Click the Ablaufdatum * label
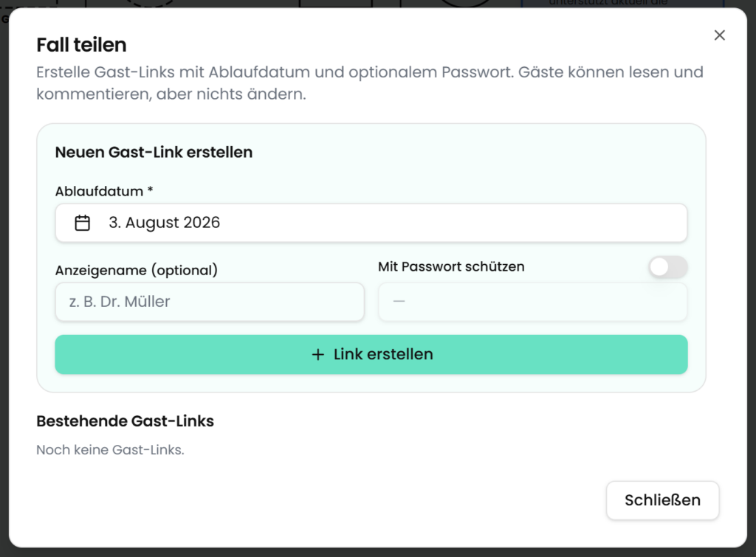The image size is (756, 557). pyautogui.click(x=104, y=191)
